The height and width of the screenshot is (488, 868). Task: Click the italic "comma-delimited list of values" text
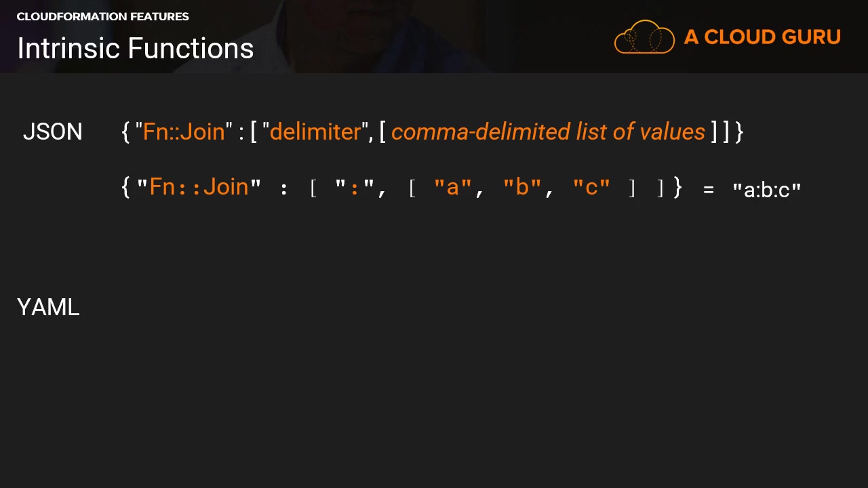548,131
